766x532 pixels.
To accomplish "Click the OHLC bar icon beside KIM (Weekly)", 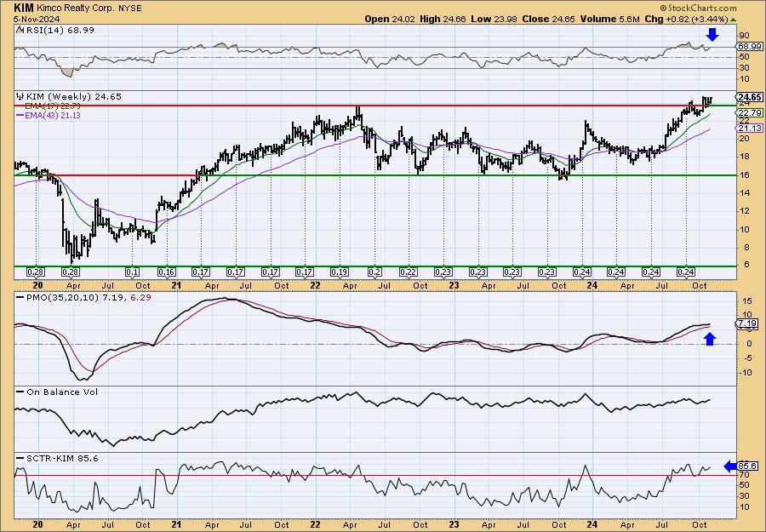I will click(x=20, y=97).
